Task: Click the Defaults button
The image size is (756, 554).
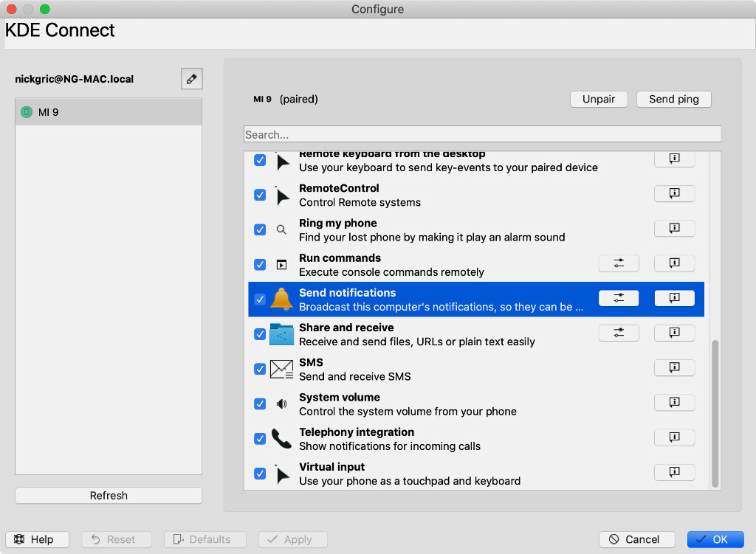Action: [x=205, y=539]
